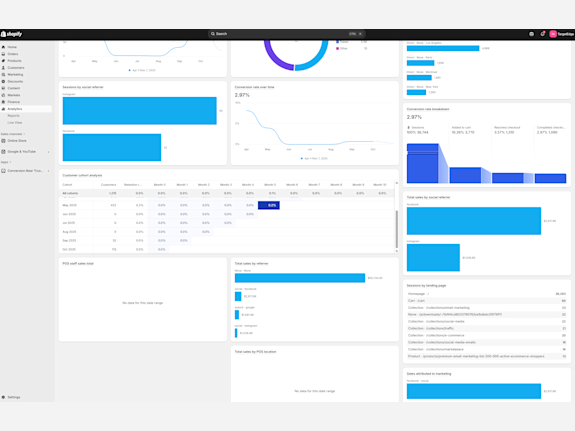Click the 'Homepage · /' landing page row
Viewport: 575px width, 431px height.
[x=487, y=294]
